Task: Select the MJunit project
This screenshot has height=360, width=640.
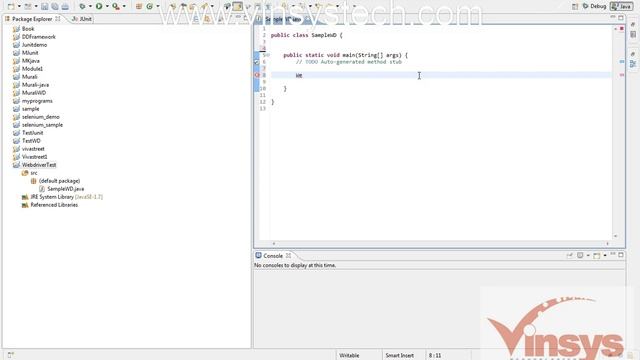Action: (x=30, y=53)
